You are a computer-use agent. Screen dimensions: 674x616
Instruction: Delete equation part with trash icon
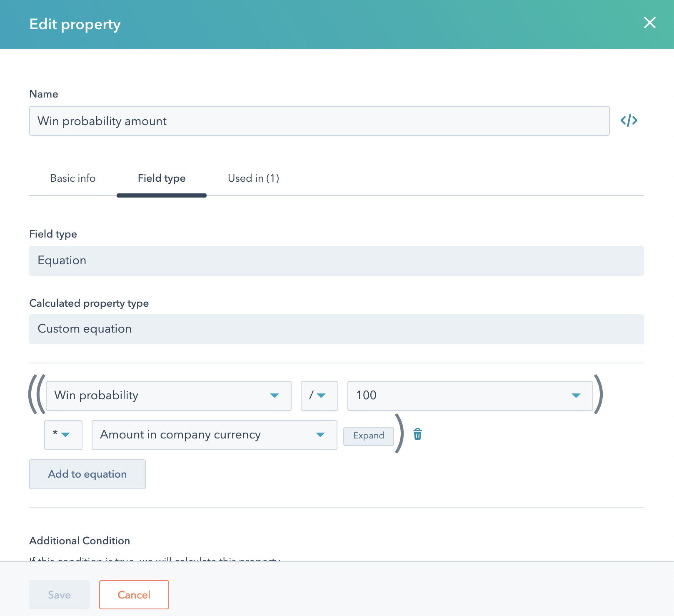click(417, 434)
